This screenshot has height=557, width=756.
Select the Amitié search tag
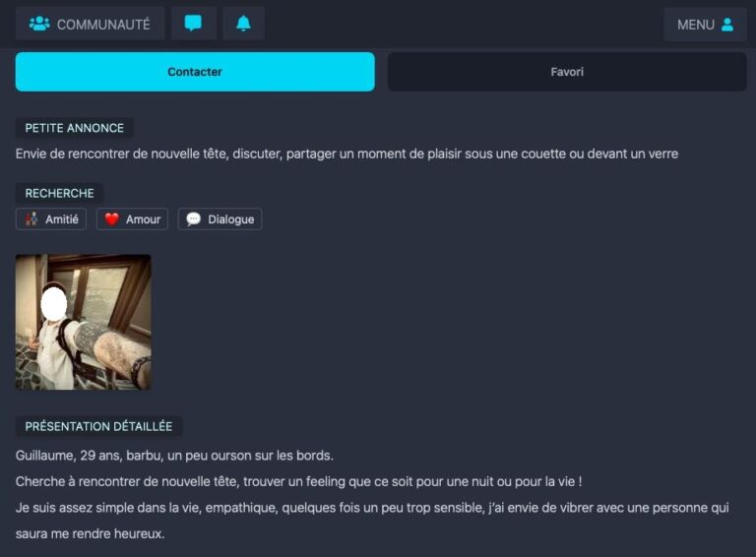[x=51, y=219]
